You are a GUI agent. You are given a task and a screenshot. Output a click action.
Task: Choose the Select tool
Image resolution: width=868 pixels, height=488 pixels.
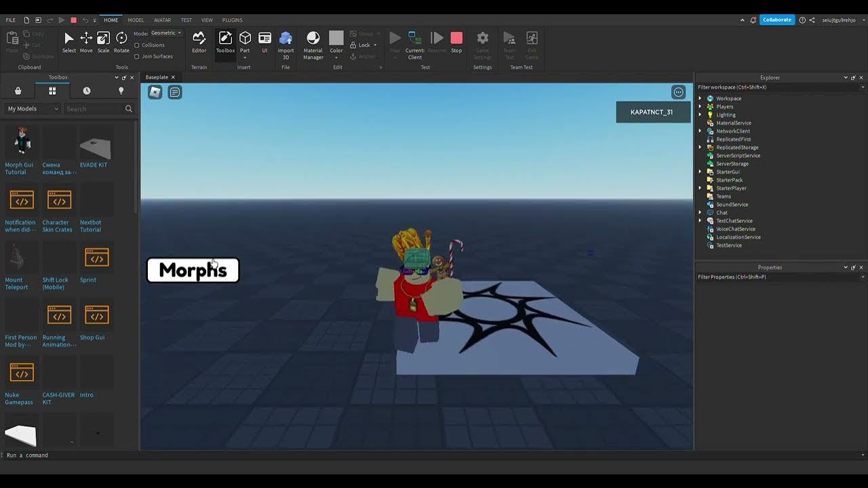pyautogui.click(x=68, y=42)
